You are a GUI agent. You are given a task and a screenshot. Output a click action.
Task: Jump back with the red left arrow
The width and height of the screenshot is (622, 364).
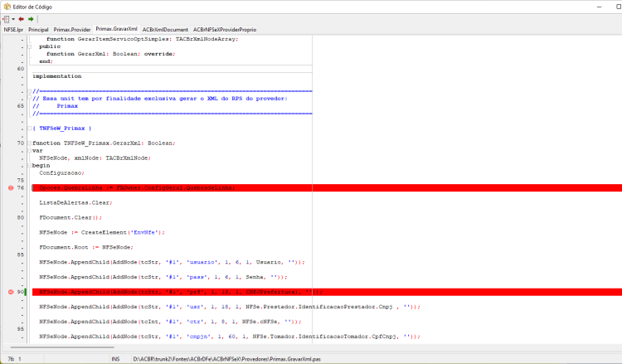pyautogui.click(x=21, y=19)
